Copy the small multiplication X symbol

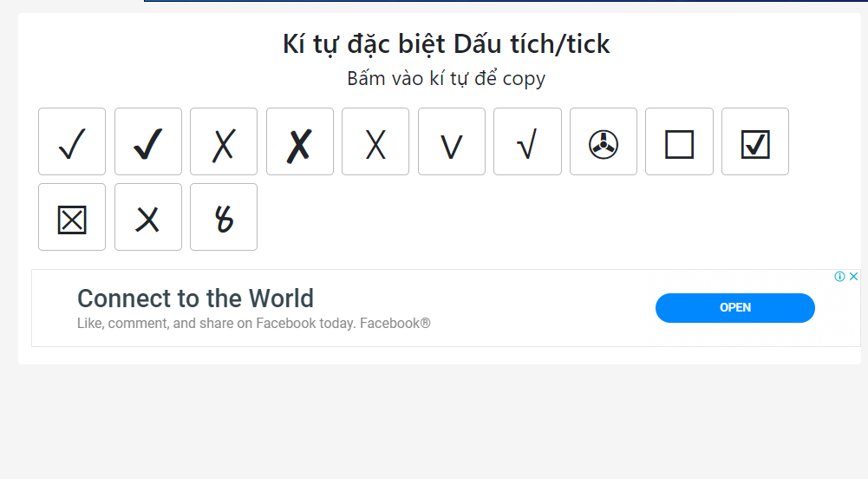tap(148, 217)
